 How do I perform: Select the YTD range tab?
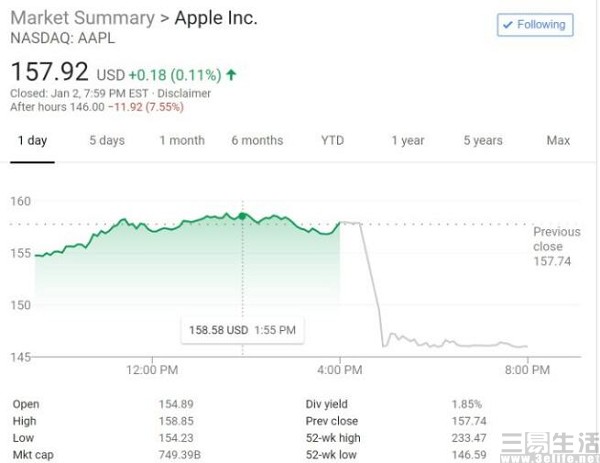pyautogui.click(x=332, y=141)
